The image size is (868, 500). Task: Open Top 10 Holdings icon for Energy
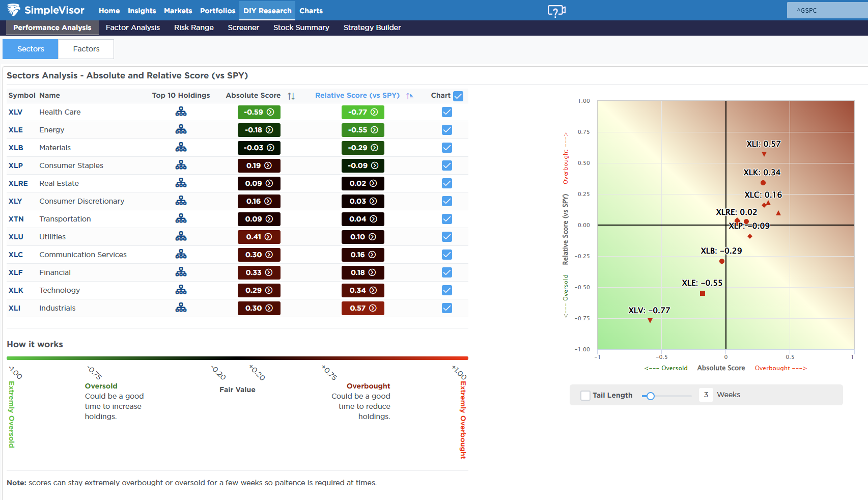181,130
